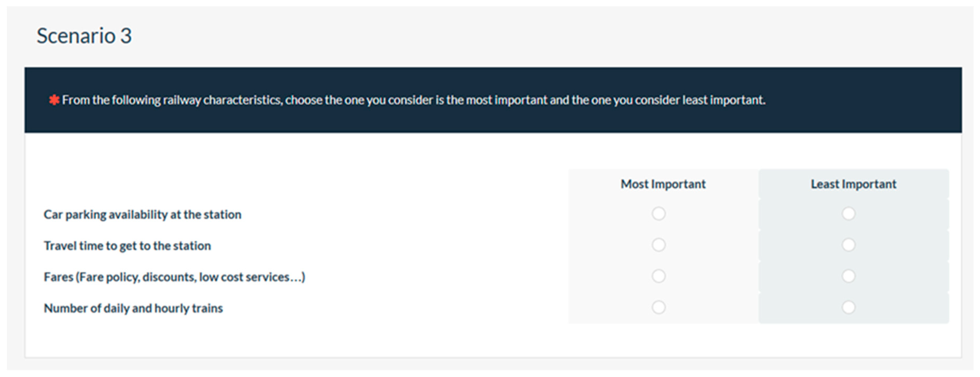
Task: Click the Least Important column header
Action: pos(853,184)
